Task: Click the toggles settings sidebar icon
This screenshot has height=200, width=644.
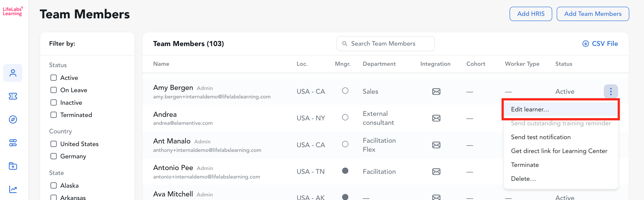Action: (x=13, y=143)
